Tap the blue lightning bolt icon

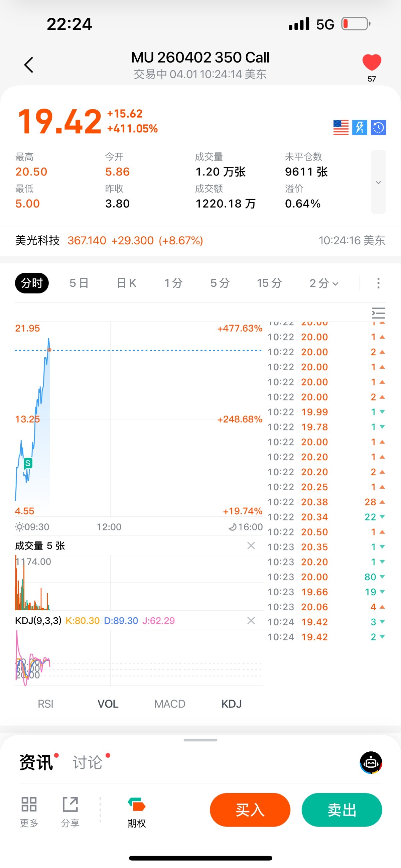pos(360,127)
